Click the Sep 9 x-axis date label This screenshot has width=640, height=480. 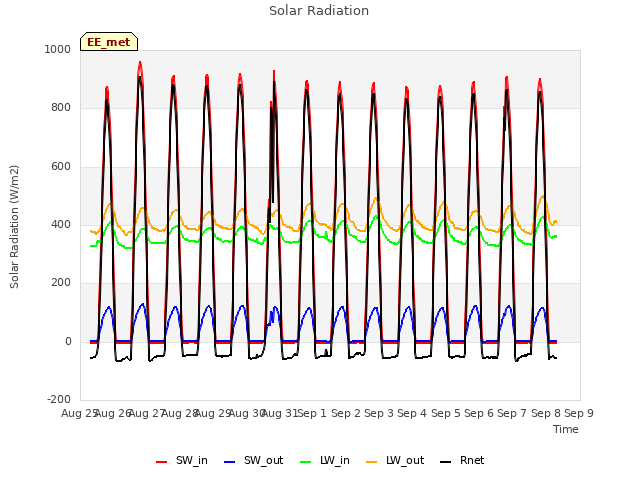pyautogui.click(x=579, y=413)
